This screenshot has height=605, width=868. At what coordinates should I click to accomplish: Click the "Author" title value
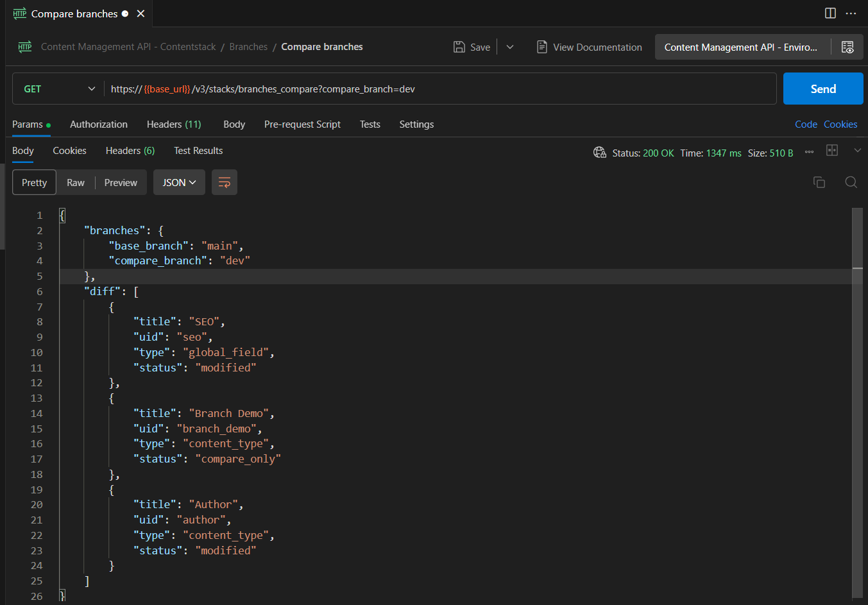213,504
